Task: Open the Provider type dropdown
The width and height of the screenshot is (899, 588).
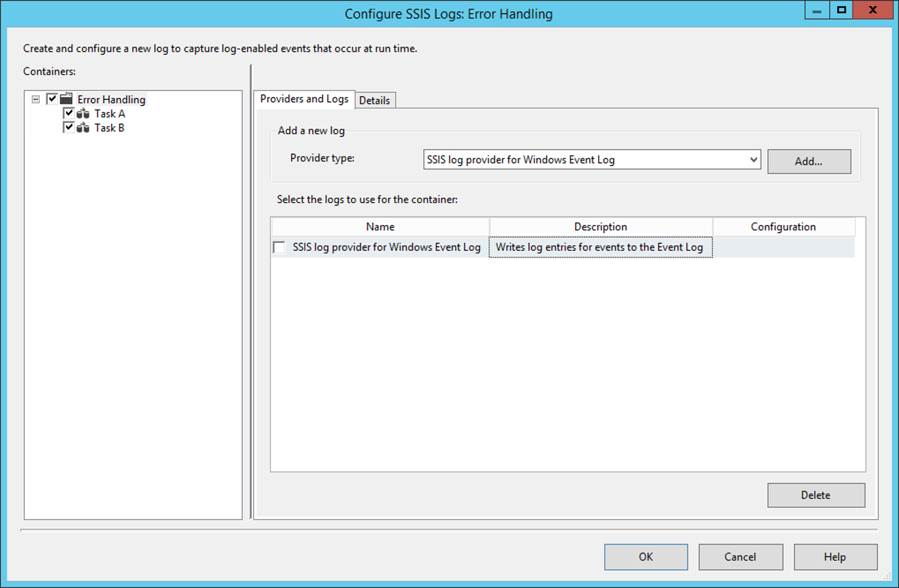Action: [753, 160]
